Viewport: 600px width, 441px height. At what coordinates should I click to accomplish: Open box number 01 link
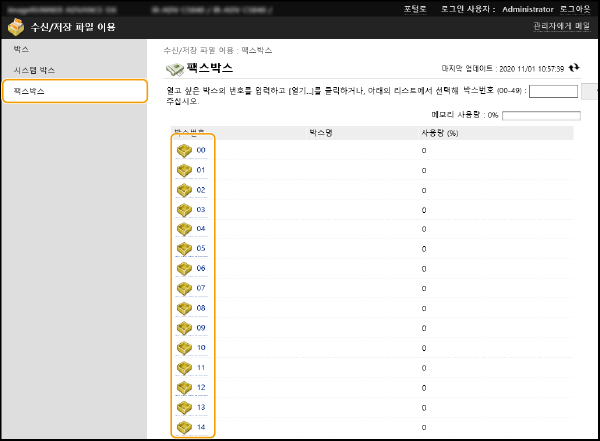[x=201, y=170]
